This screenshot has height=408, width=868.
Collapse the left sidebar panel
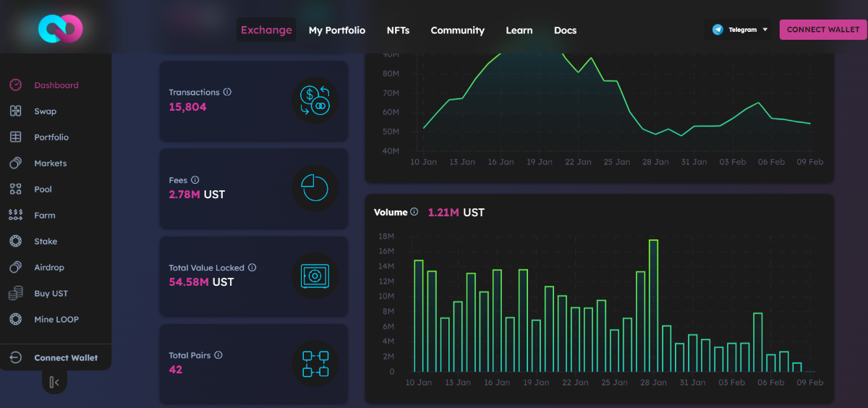(54, 382)
